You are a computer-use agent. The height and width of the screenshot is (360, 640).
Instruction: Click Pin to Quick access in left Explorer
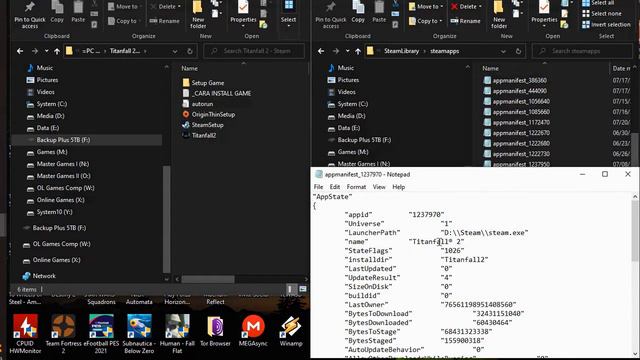tap(29, 15)
